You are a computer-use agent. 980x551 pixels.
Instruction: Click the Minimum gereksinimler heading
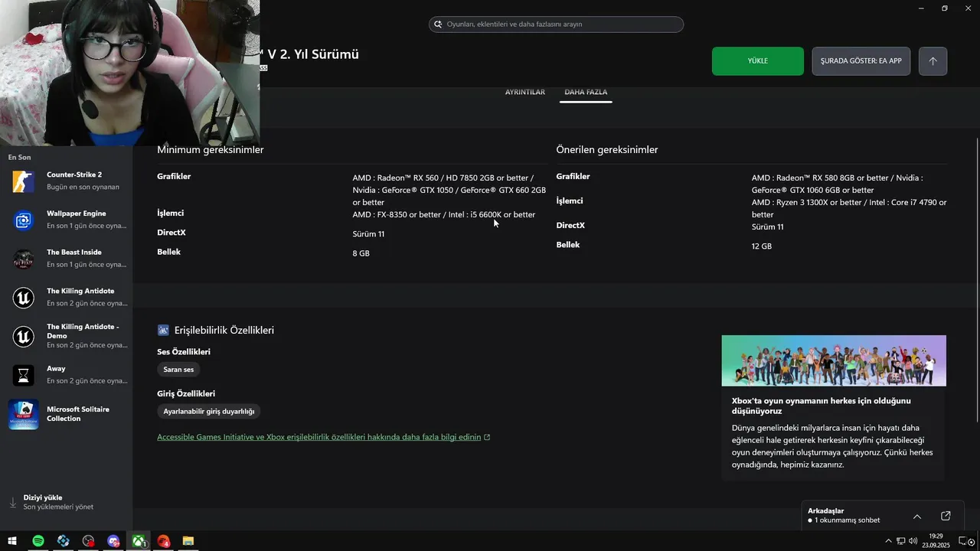[x=211, y=150]
